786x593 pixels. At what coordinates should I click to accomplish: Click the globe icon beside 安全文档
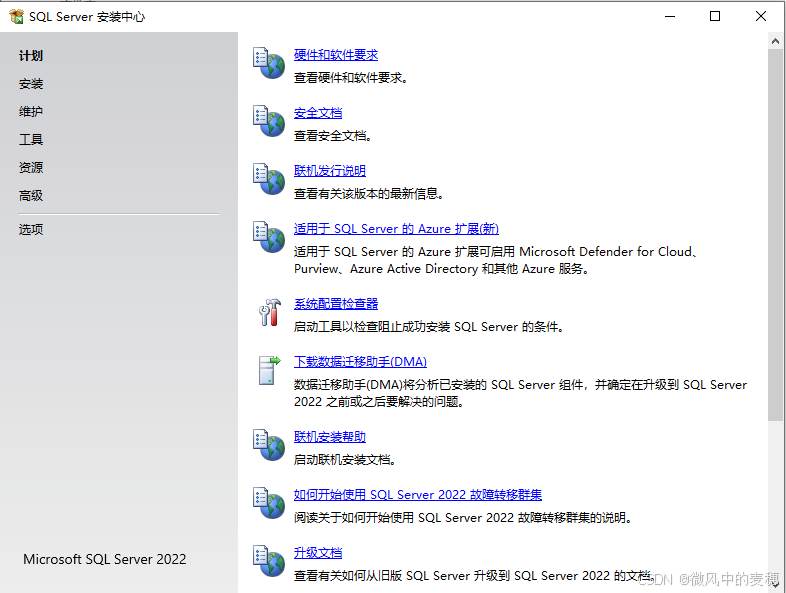(x=269, y=121)
